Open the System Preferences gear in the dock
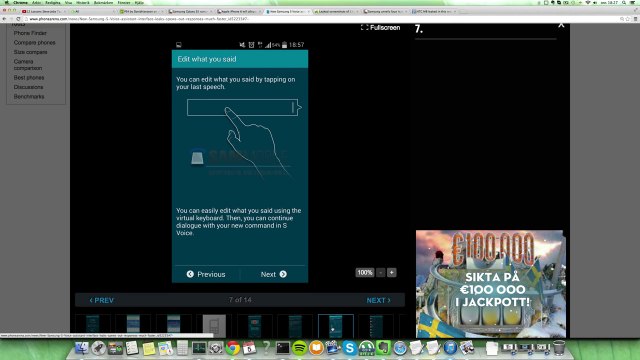 216,348
